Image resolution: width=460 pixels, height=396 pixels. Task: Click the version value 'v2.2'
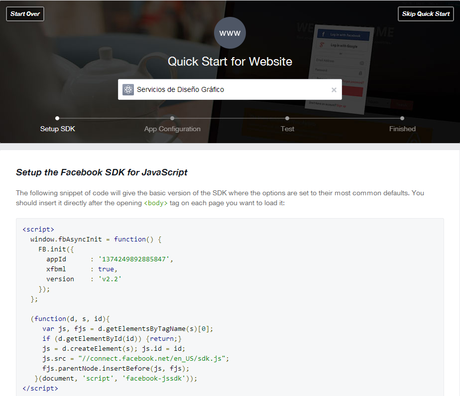[110, 279]
